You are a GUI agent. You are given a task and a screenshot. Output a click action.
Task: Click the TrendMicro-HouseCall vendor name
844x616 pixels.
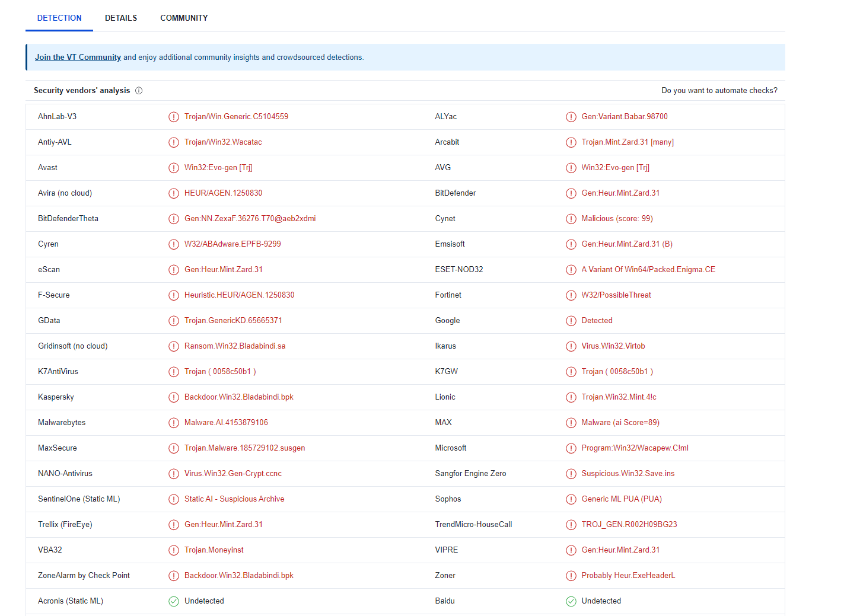point(473,525)
